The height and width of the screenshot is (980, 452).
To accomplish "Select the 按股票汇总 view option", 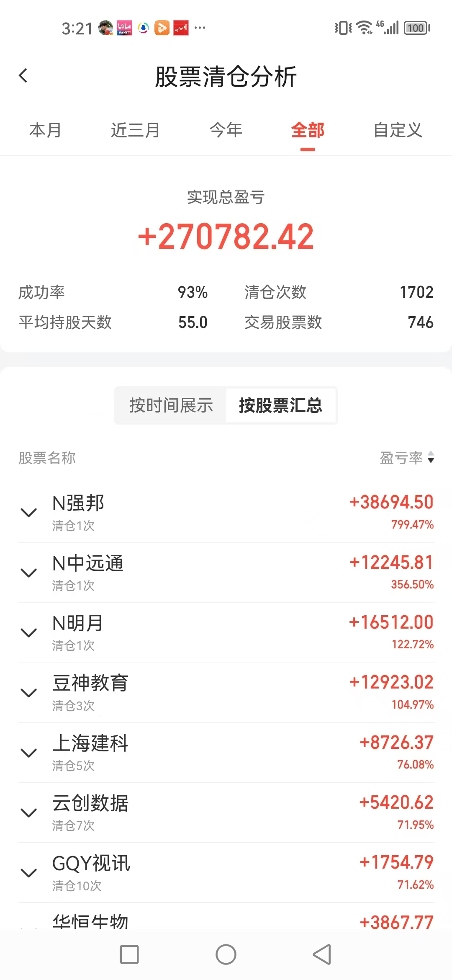I will (x=280, y=405).
